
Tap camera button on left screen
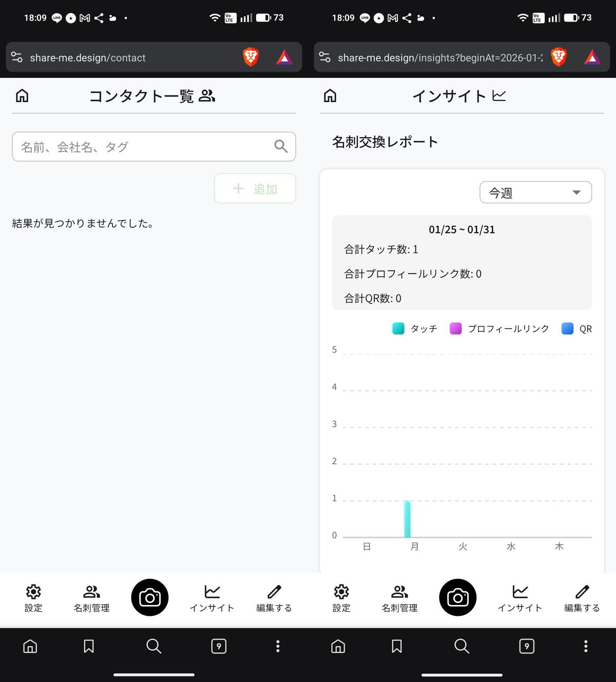(150, 597)
